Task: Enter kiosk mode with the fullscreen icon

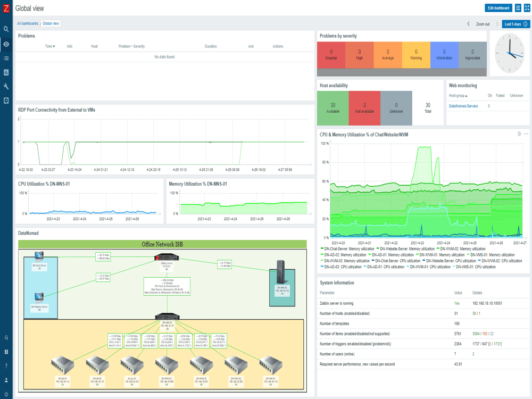Action: [x=526, y=8]
